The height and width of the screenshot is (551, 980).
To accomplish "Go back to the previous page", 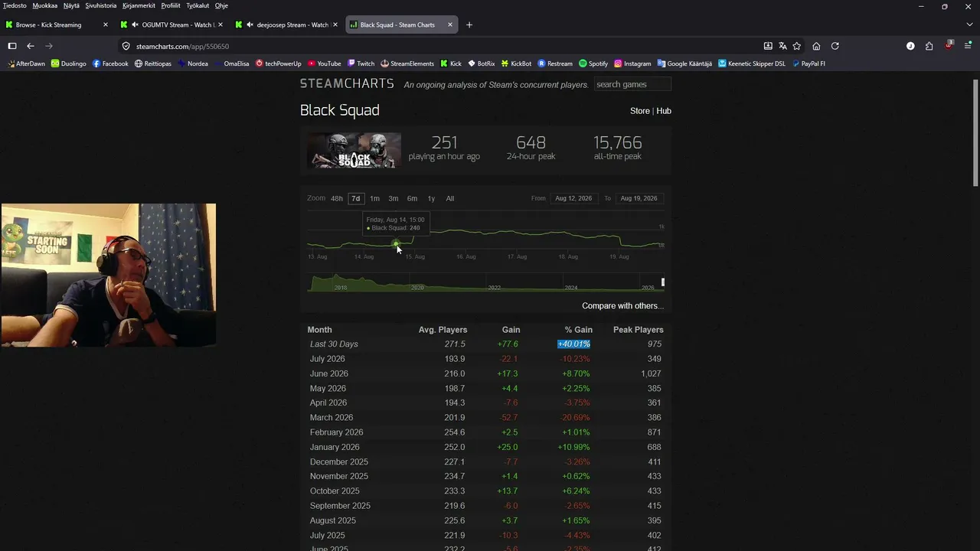I will (31, 46).
